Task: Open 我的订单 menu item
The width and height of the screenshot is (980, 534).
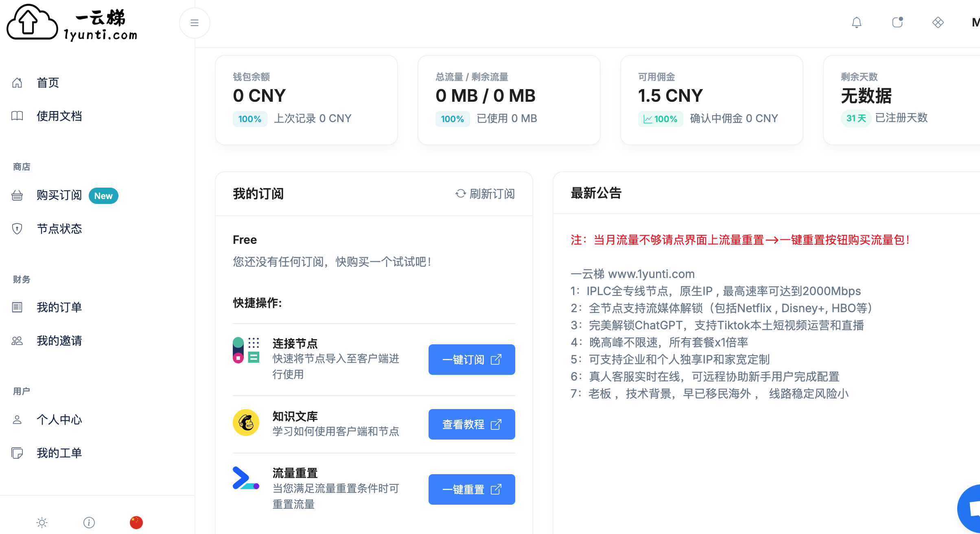Action: tap(59, 307)
